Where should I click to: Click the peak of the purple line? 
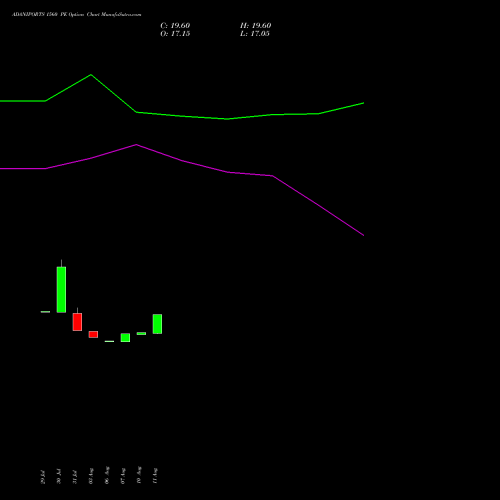tap(136, 145)
